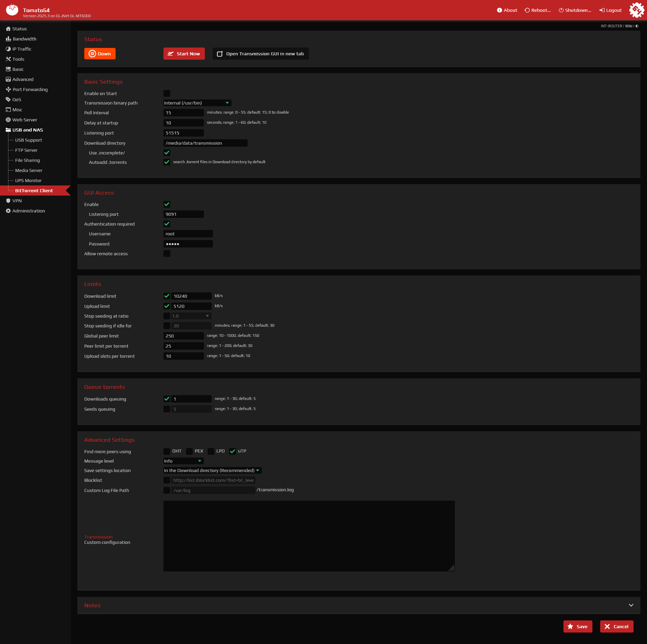Click the VPN shield icon
Viewport: 647px width, 644px height.
tap(8, 201)
